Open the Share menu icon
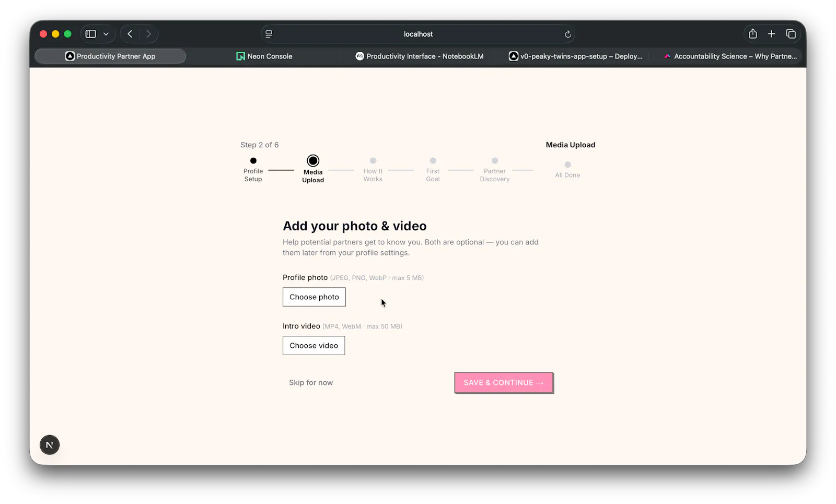The width and height of the screenshot is (836, 504). 753,34
